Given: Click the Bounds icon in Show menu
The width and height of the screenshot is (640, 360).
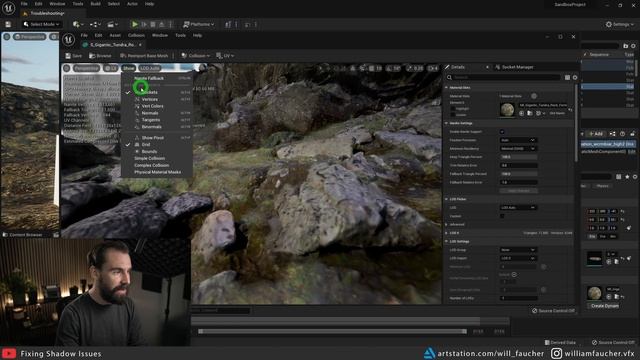Looking at the screenshot, I should (137, 151).
